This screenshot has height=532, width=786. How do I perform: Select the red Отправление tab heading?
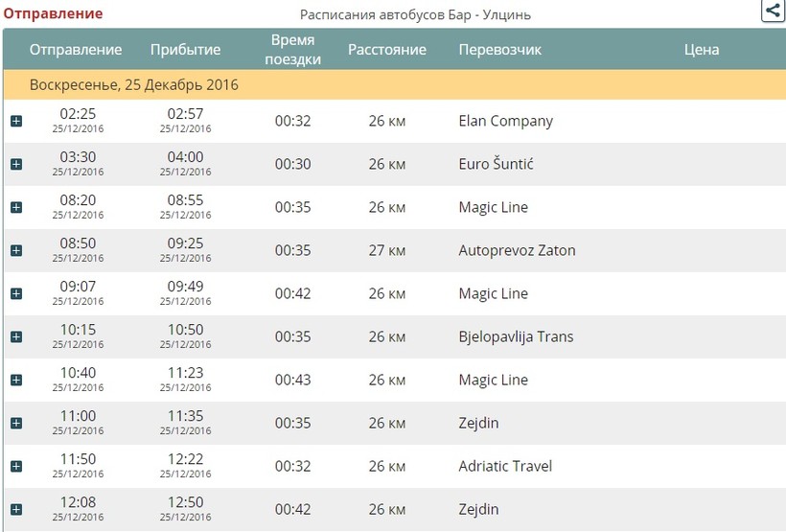[53, 14]
